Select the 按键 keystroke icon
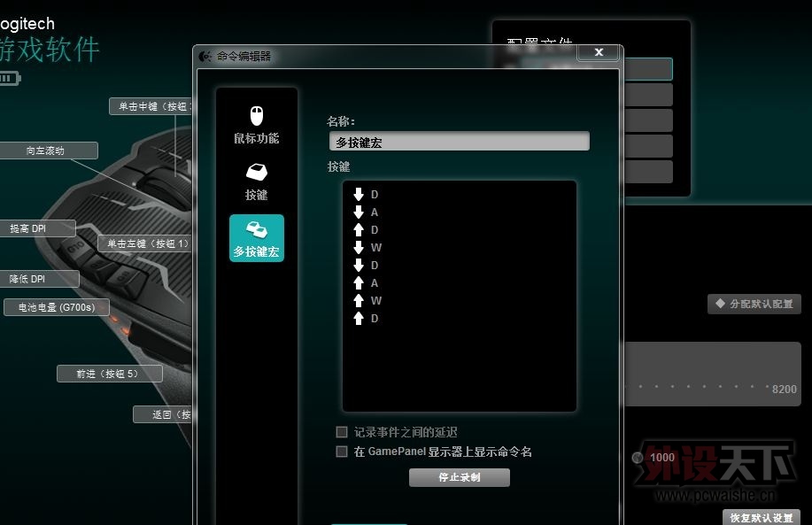 point(256,181)
